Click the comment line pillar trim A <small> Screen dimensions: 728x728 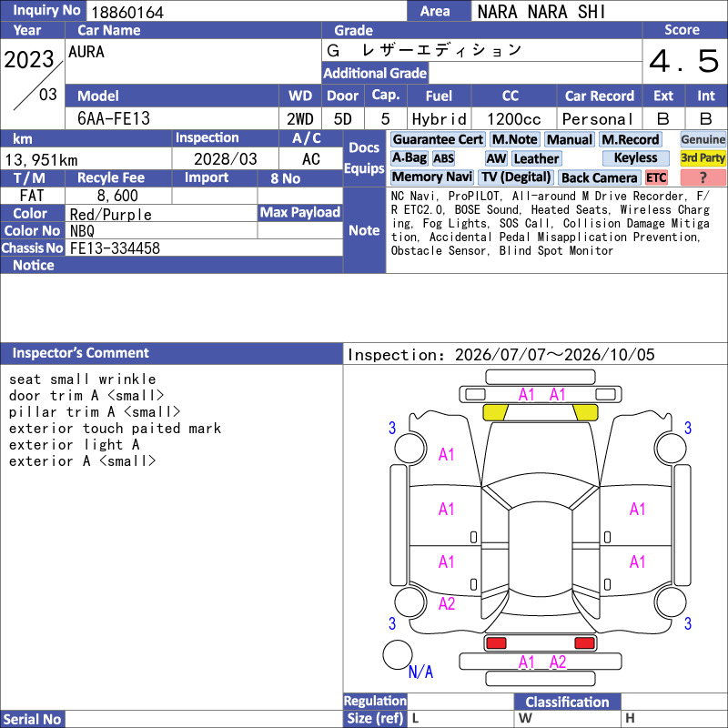[95, 411]
